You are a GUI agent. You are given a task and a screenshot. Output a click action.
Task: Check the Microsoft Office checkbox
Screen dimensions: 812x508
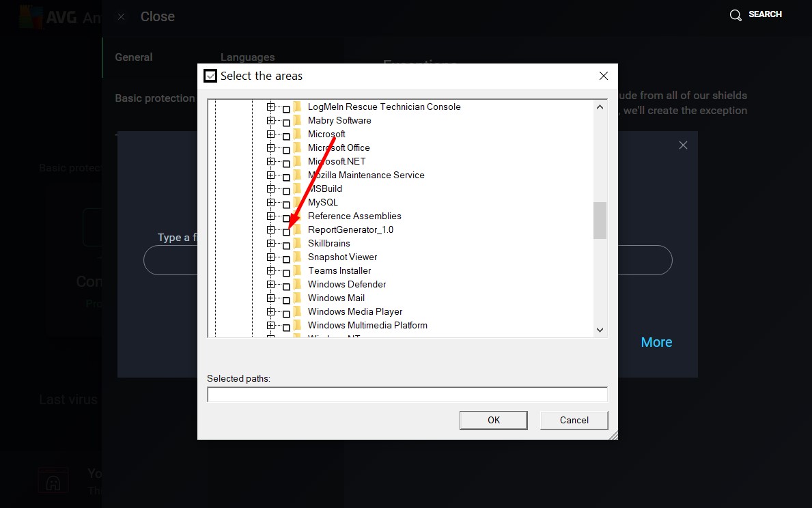[x=286, y=150]
